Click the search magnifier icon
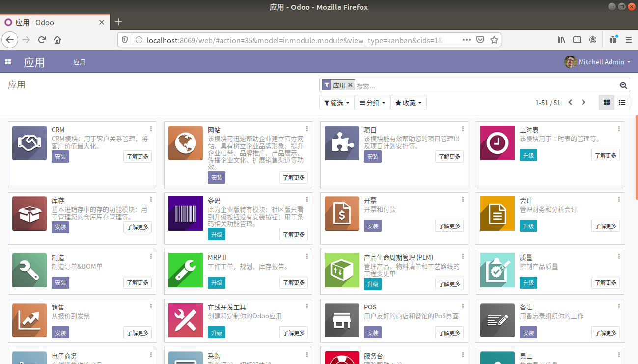Screen dimensions: 638x364 623,85
